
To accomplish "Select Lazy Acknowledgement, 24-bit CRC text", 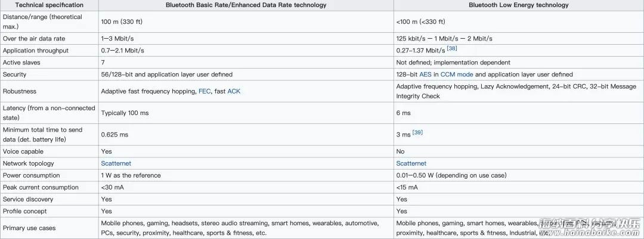I will [x=533, y=86].
